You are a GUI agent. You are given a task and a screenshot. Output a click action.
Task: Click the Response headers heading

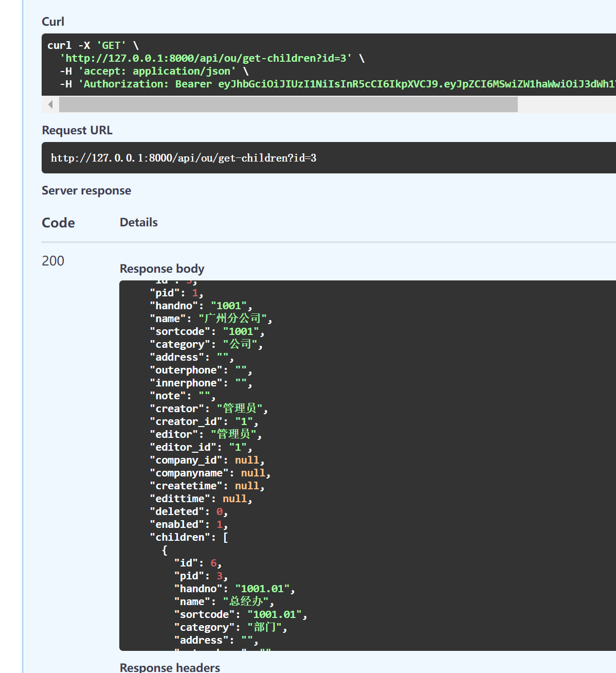click(x=170, y=667)
